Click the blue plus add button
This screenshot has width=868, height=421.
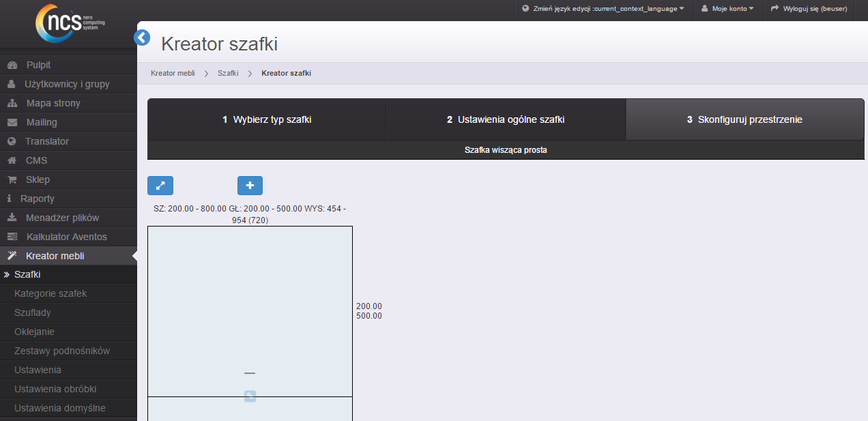point(250,186)
